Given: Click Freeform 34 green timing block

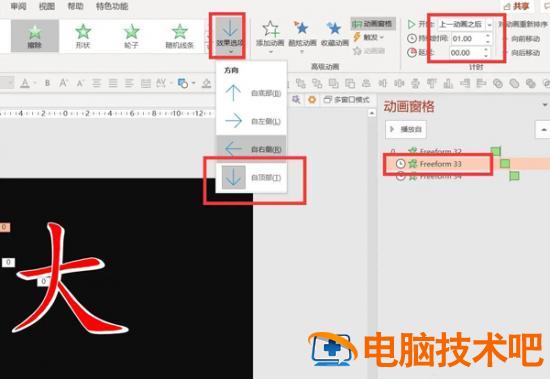Looking at the screenshot, I should (x=514, y=176).
